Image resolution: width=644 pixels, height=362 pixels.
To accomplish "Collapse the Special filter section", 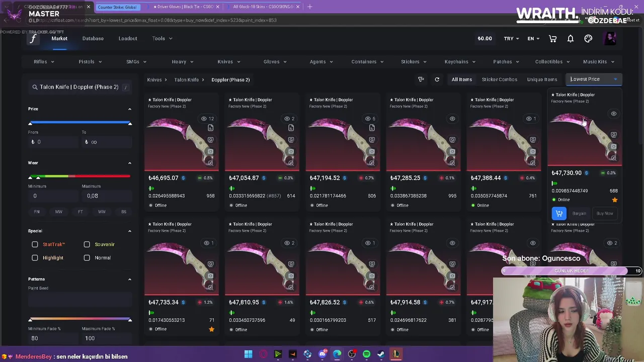I will (x=129, y=231).
